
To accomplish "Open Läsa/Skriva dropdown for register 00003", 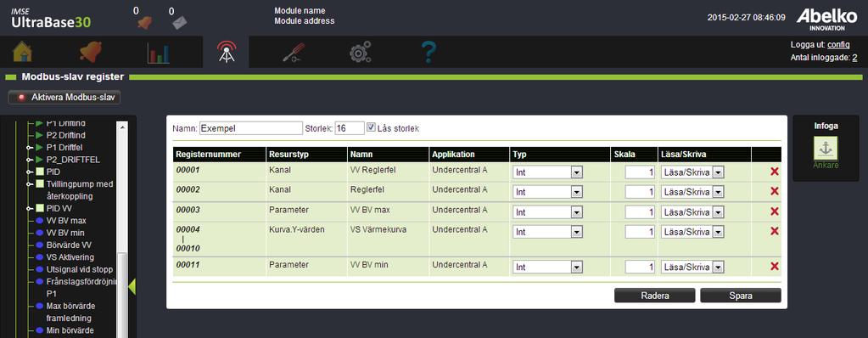I will (692, 212).
